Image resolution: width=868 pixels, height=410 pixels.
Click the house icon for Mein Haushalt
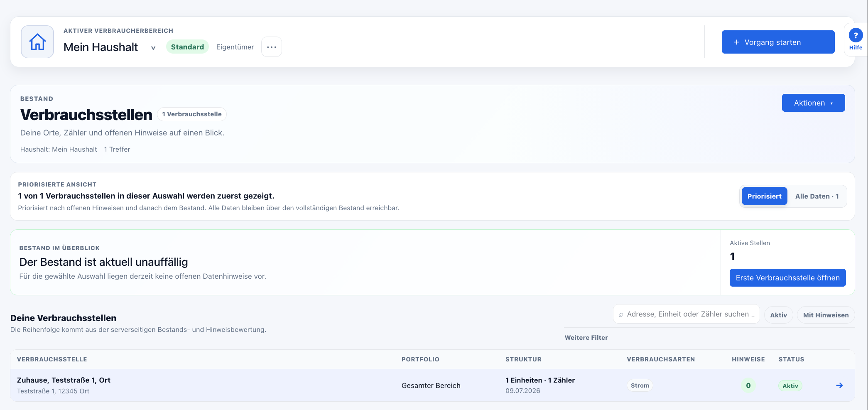point(37,42)
